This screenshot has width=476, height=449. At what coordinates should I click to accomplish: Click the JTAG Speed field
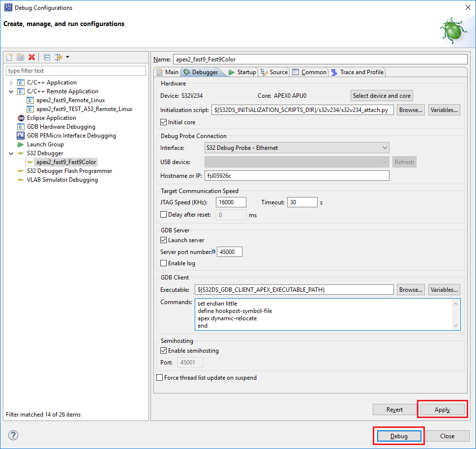(231, 202)
